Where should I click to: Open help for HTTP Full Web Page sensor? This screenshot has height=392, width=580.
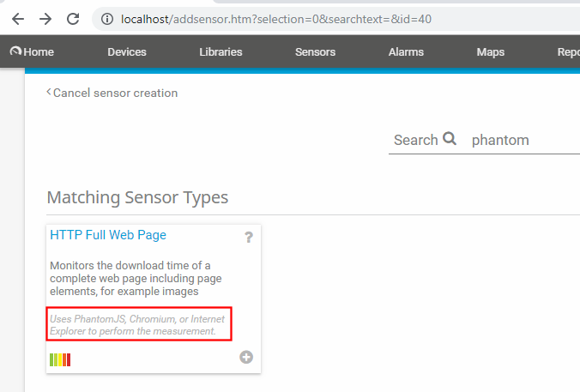(249, 238)
